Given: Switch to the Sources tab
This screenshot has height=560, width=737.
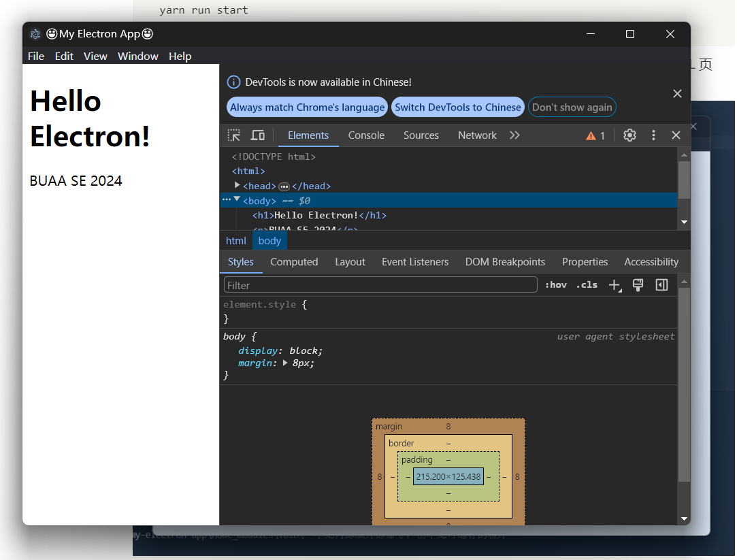Looking at the screenshot, I should [421, 135].
